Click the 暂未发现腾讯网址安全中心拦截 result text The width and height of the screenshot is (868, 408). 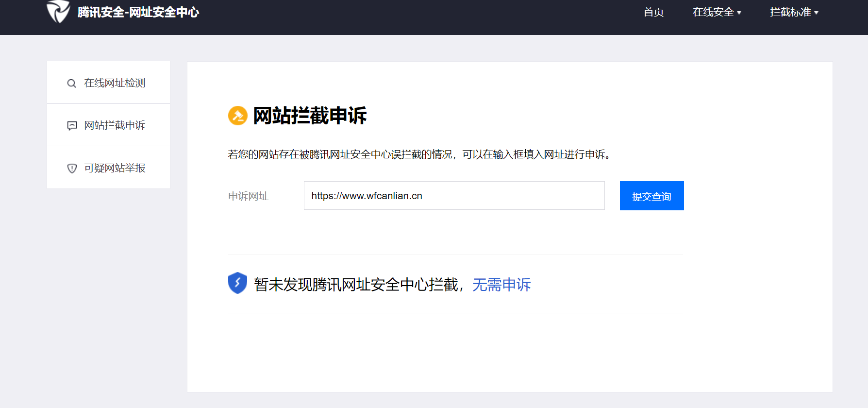tap(356, 285)
